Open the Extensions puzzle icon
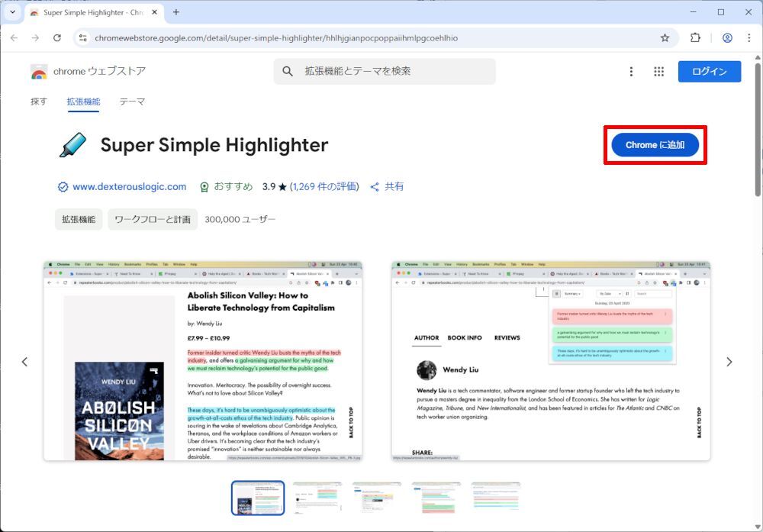763x532 pixels. (695, 38)
